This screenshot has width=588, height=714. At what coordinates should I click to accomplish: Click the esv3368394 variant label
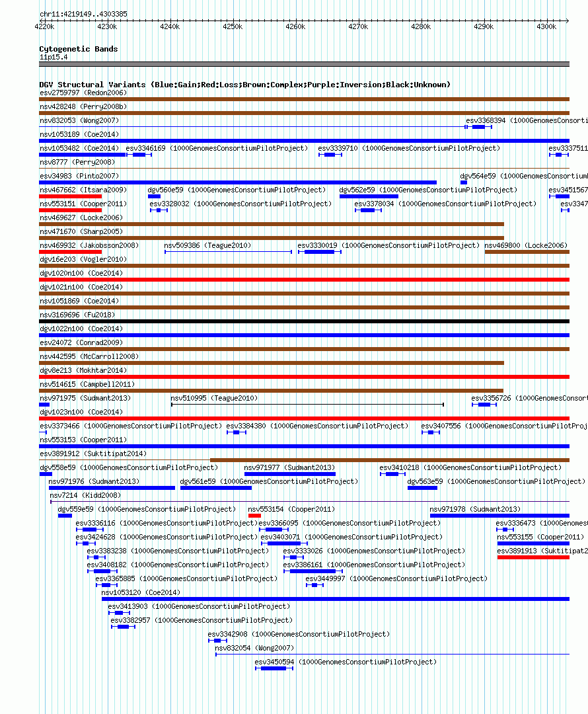[x=527, y=121]
